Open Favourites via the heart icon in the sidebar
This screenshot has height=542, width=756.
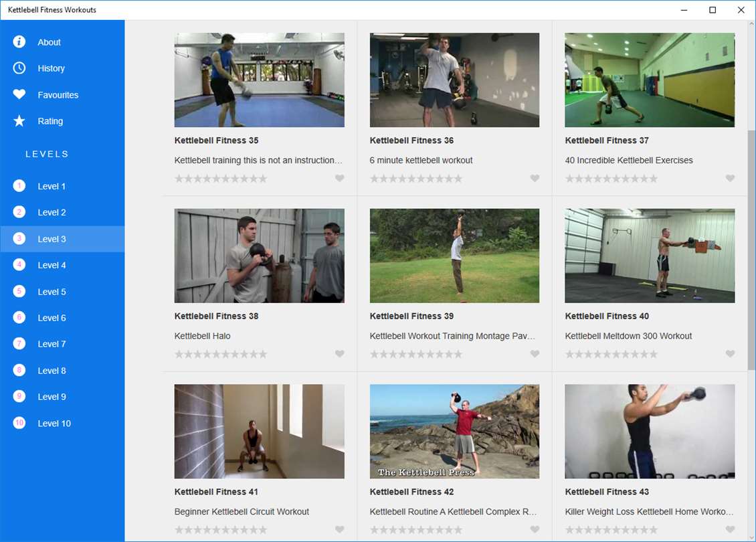pos(19,94)
